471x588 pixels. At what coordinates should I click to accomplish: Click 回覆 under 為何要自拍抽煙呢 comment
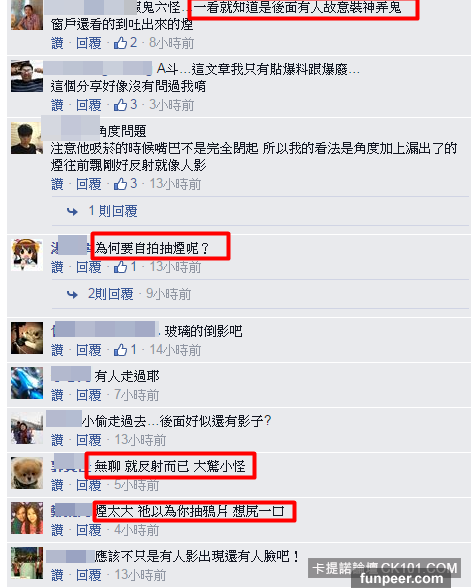[x=89, y=267]
